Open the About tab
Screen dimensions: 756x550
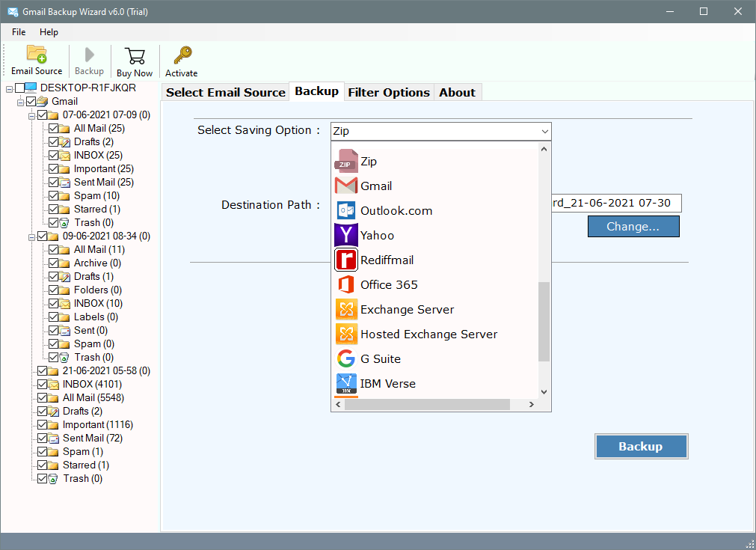pos(457,92)
